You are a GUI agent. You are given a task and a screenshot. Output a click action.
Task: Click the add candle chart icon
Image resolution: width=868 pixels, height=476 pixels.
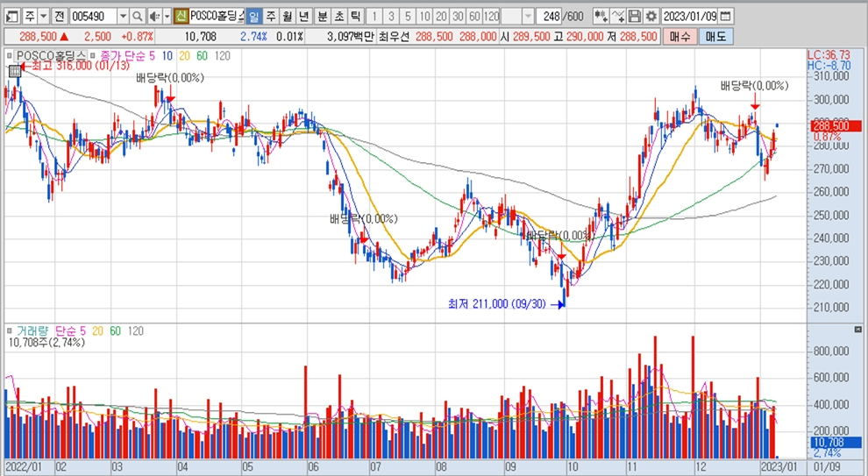click(600, 17)
